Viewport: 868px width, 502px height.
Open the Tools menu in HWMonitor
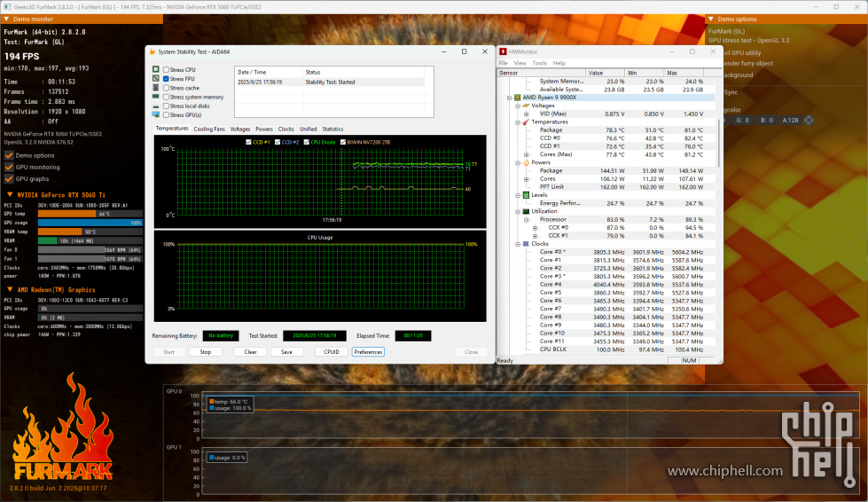(x=540, y=63)
